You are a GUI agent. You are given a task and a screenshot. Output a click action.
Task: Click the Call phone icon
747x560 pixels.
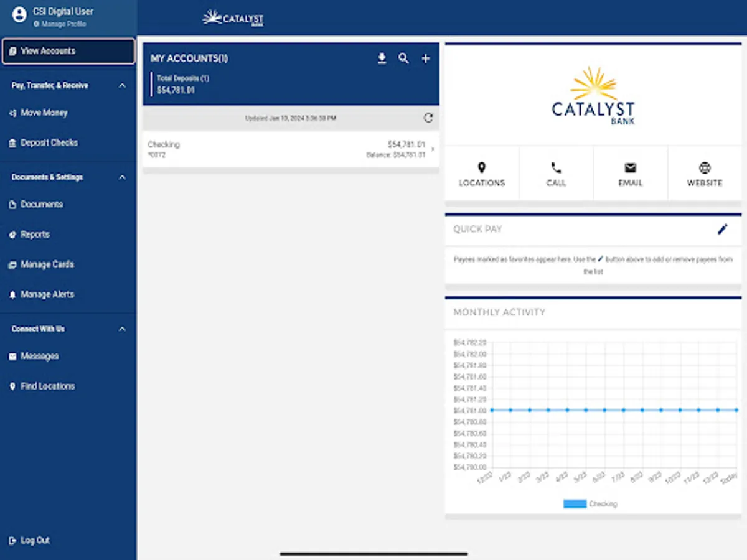pyautogui.click(x=555, y=167)
